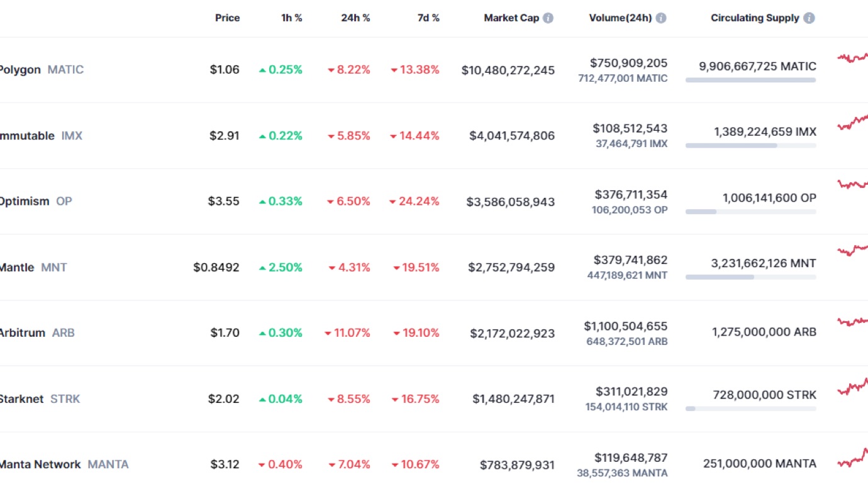Click Optimism's market cap value

[x=510, y=202]
